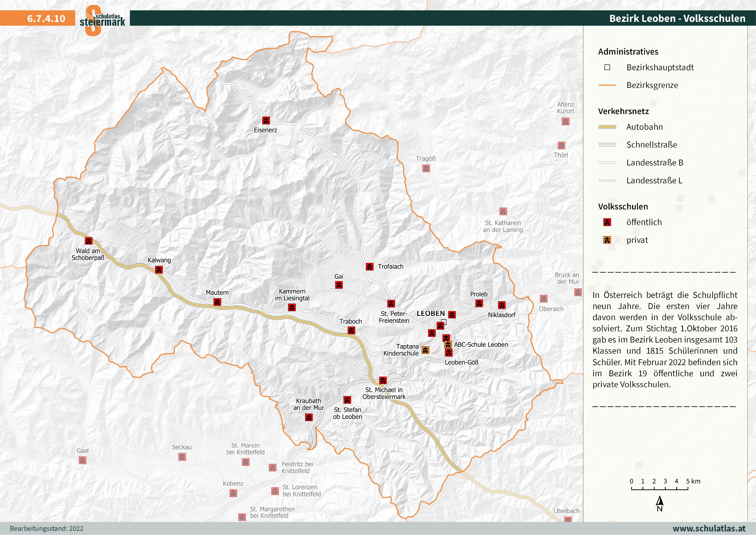Click the LEOBEN city label
This screenshot has height=535, width=756.
[x=430, y=313]
